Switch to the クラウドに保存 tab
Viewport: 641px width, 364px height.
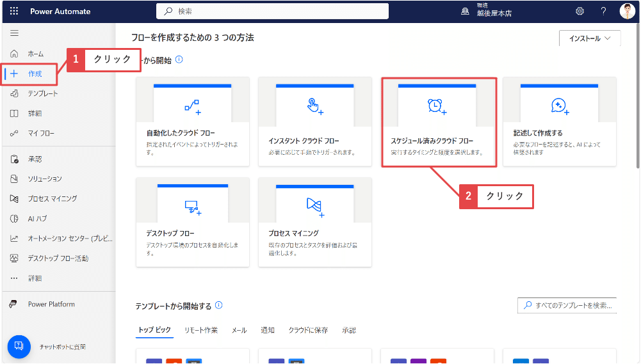[308, 330]
